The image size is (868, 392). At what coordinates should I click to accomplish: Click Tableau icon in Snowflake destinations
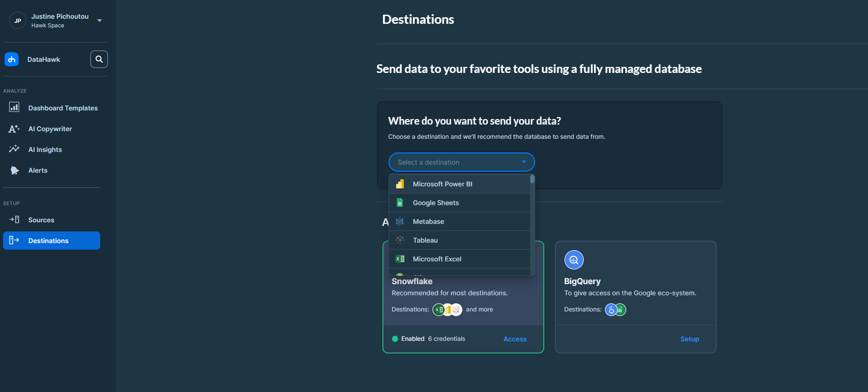[456, 309]
